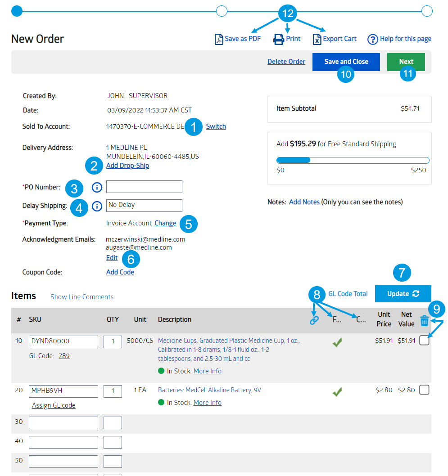Click the empty QTY field on line 50
Screen dimensions: 448x476
click(113, 462)
